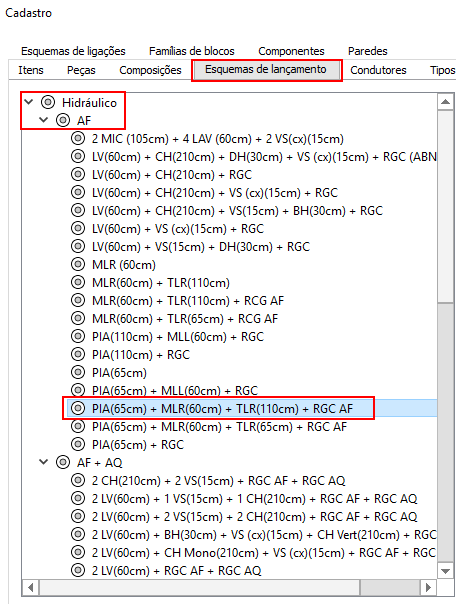The image size is (456, 604).
Task: Click icon beside PIA(110cm) + RGC
Action: [78, 354]
